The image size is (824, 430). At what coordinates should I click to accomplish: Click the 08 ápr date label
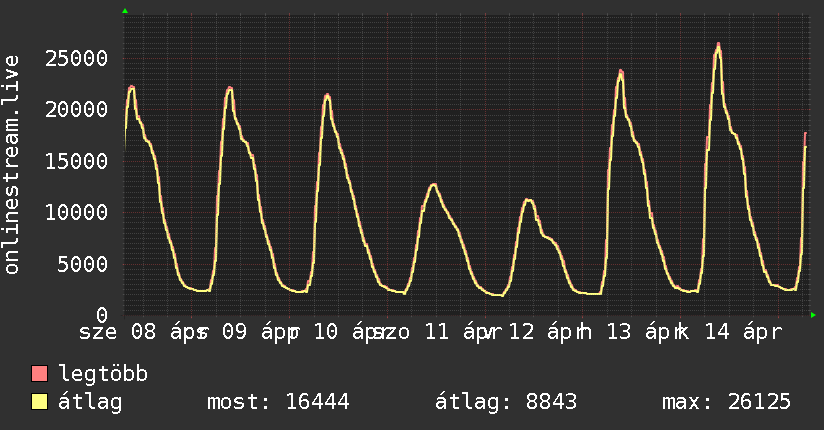coord(169,332)
